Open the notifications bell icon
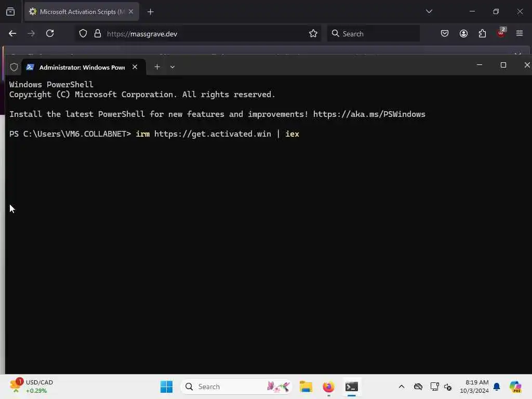The image size is (532, 399). [497, 387]
